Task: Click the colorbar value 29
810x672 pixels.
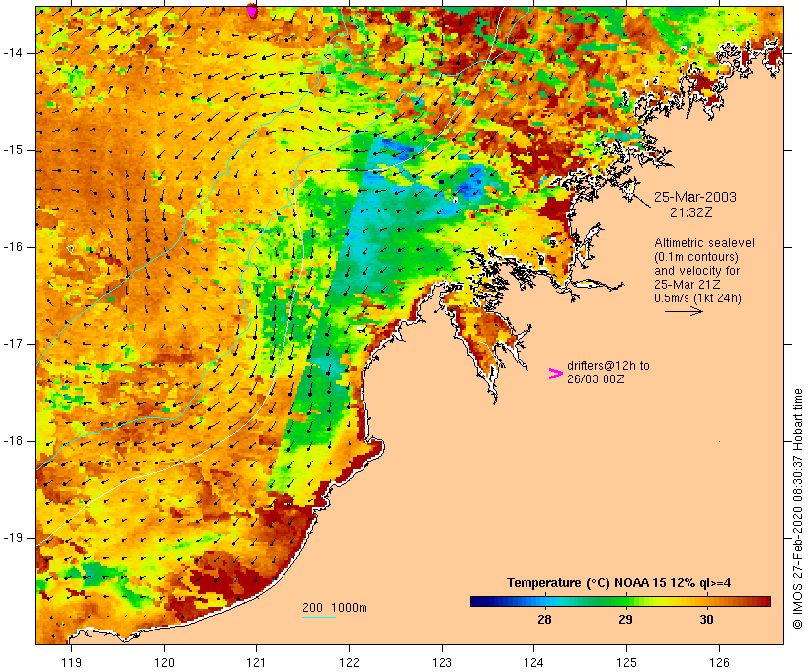Action: click(x=625, y=619)
